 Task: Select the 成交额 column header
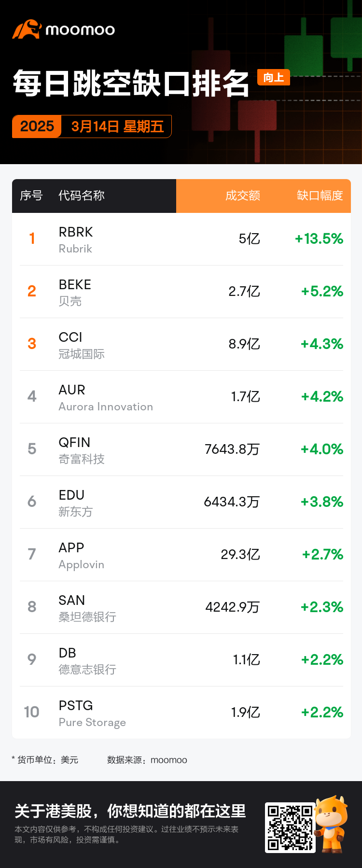242,196
